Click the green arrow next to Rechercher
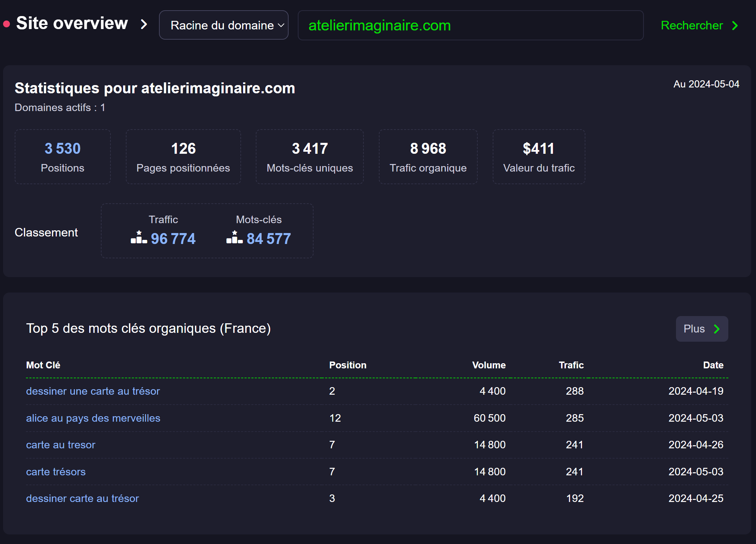756x544 pixels. point(735,26)
